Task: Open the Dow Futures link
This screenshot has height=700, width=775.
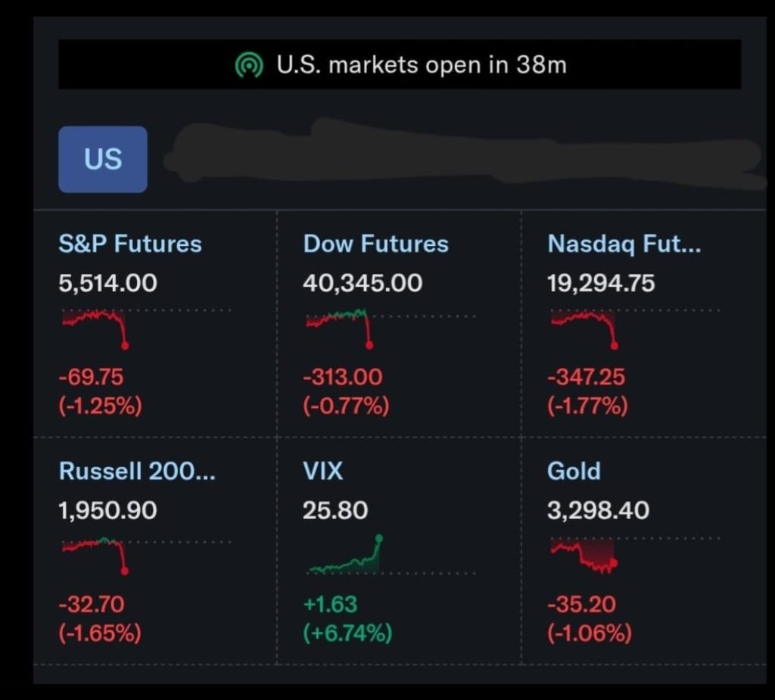Action: [375, 244]
